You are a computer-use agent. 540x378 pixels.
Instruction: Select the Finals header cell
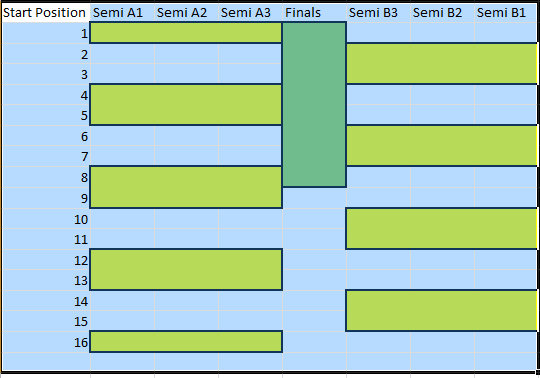tap(314, 13)
